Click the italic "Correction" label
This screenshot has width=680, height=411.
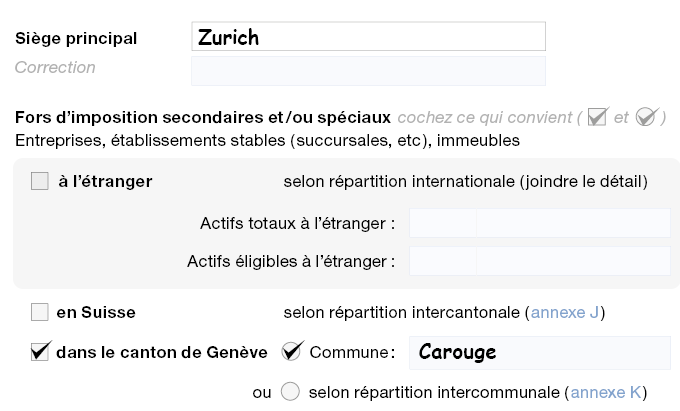pos(55,68)
